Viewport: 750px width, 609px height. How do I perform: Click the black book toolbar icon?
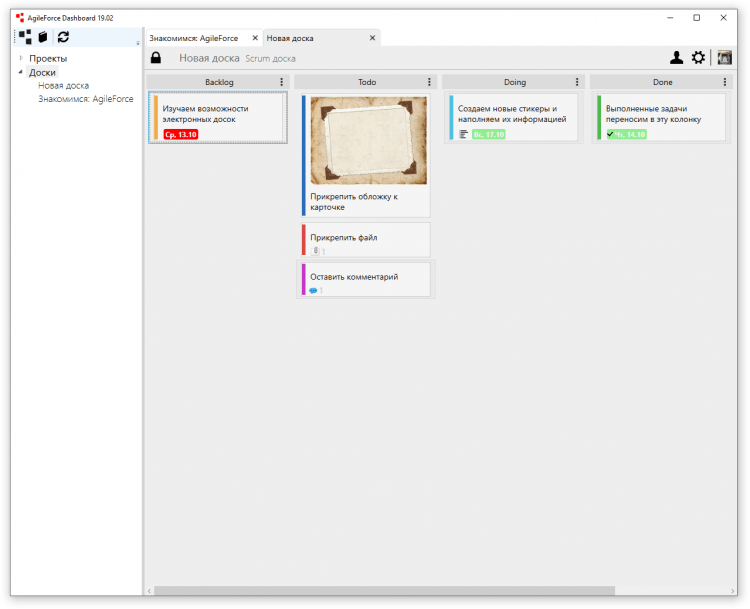[43, 37]
